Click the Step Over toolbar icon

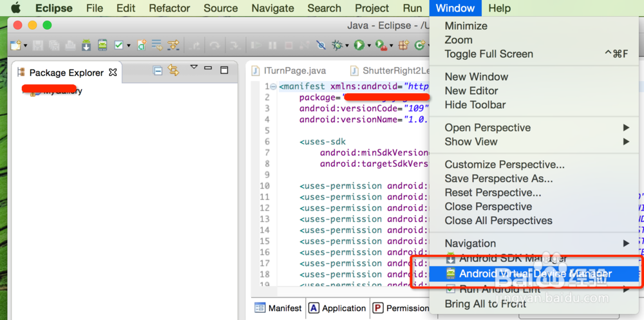[214, 45]
